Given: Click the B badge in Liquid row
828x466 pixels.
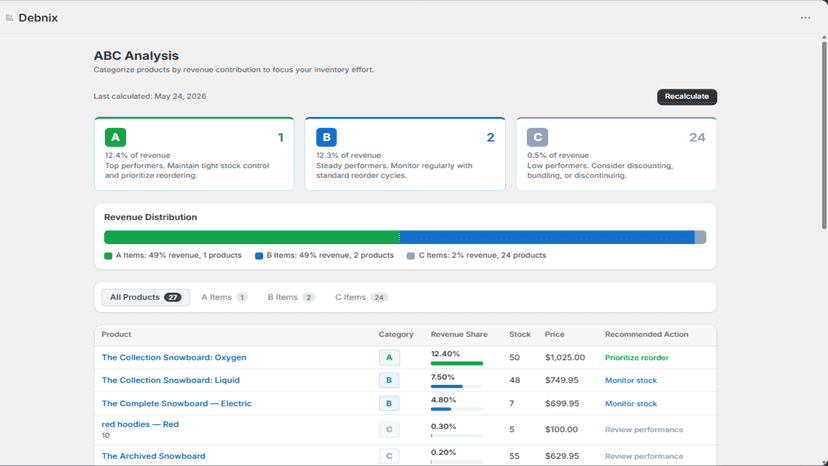Looking at the screenshot, I should pyautogui.click(x=389, y=380).
